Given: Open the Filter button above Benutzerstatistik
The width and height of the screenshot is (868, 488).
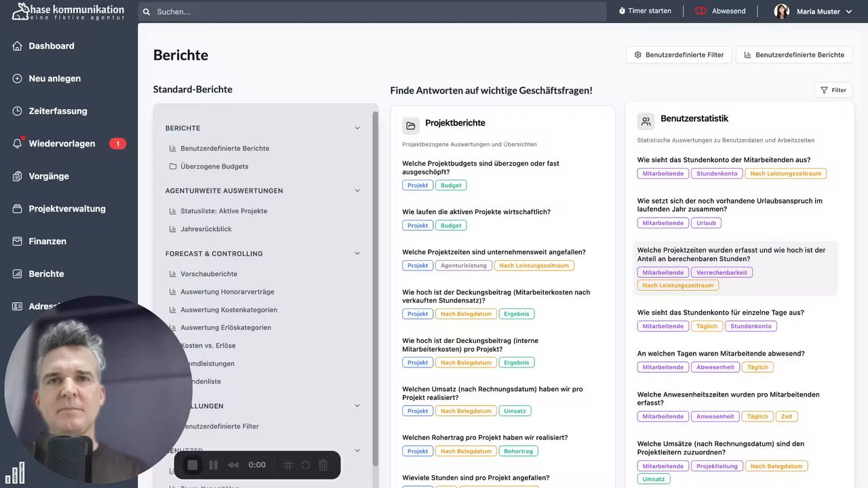Looking at the screenshot, I should point(833,90).
